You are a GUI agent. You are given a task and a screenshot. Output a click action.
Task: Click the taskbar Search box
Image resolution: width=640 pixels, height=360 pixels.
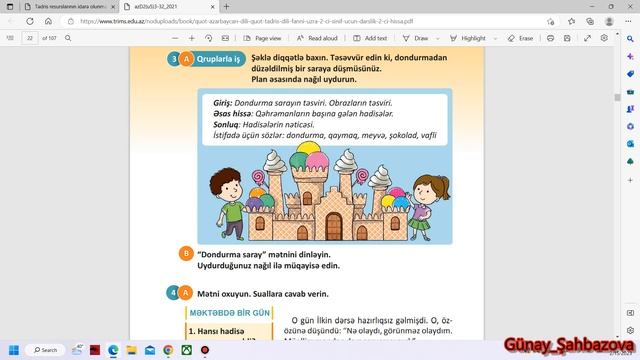coord(45,350)
